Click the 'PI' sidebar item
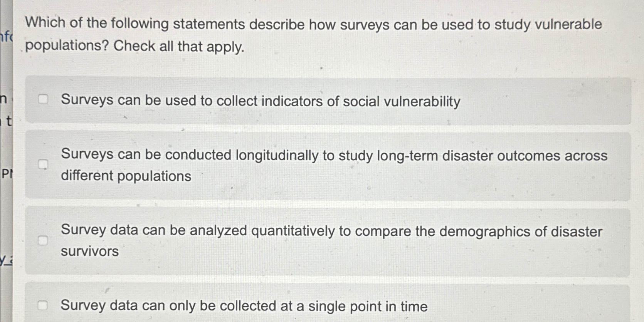 (x=7, y=174)
